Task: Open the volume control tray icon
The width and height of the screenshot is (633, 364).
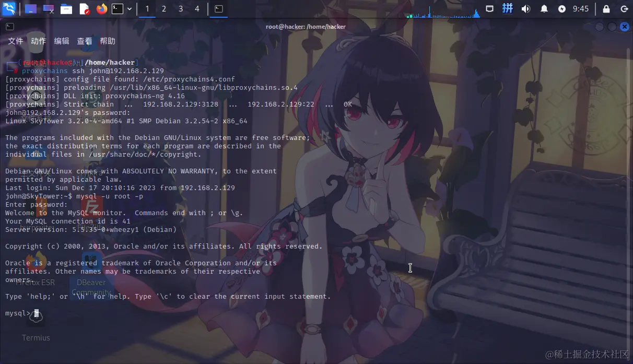Action: pos(525,9)
